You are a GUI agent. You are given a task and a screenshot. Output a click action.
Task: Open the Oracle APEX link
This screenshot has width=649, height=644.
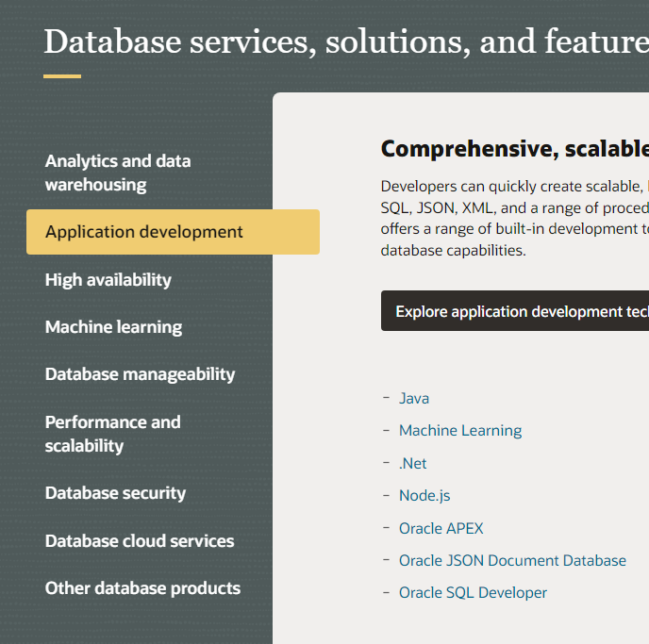[x=441, y=528]
